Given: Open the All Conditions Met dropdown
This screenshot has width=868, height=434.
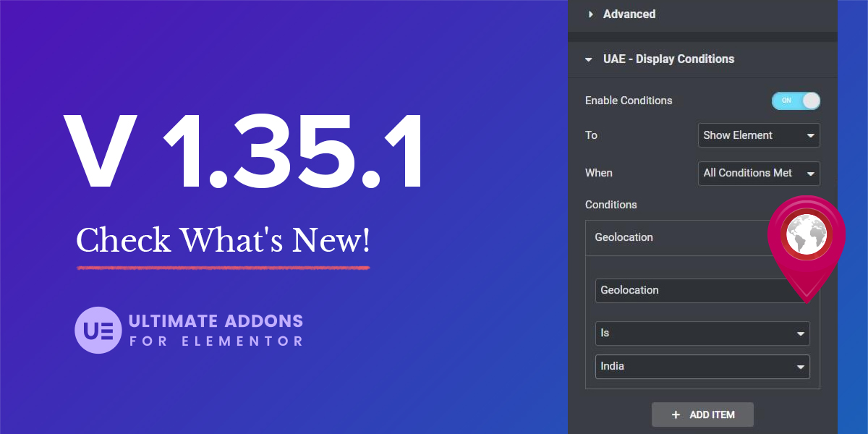Looking at the screenshot, I should click(758, 173).
